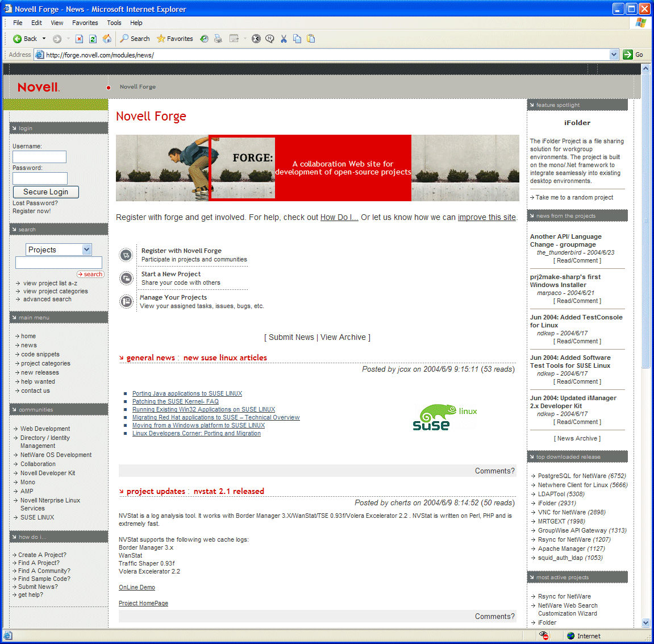654x644 pixels.
Task: Click the Copy toolbar icon
Action: pos(297,39)
